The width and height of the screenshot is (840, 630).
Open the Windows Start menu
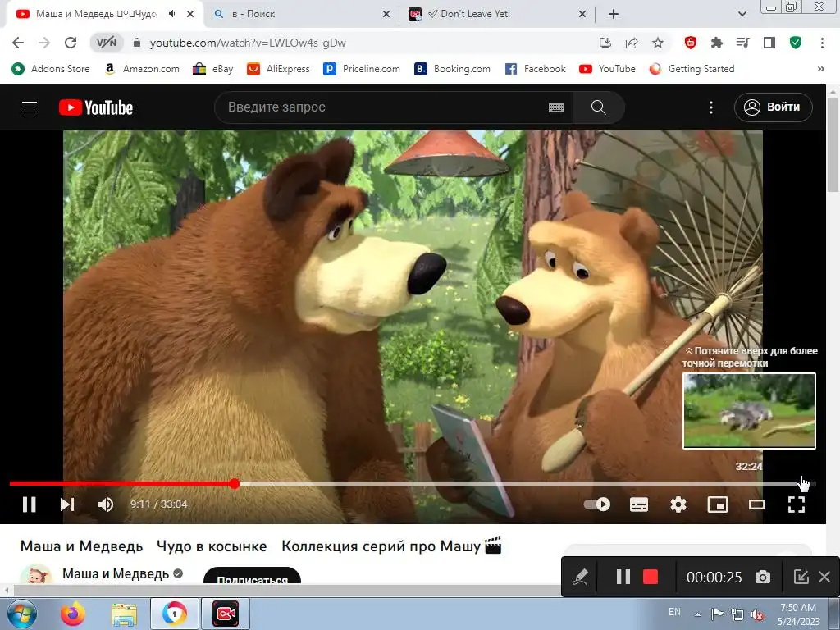tap(21, 614)
